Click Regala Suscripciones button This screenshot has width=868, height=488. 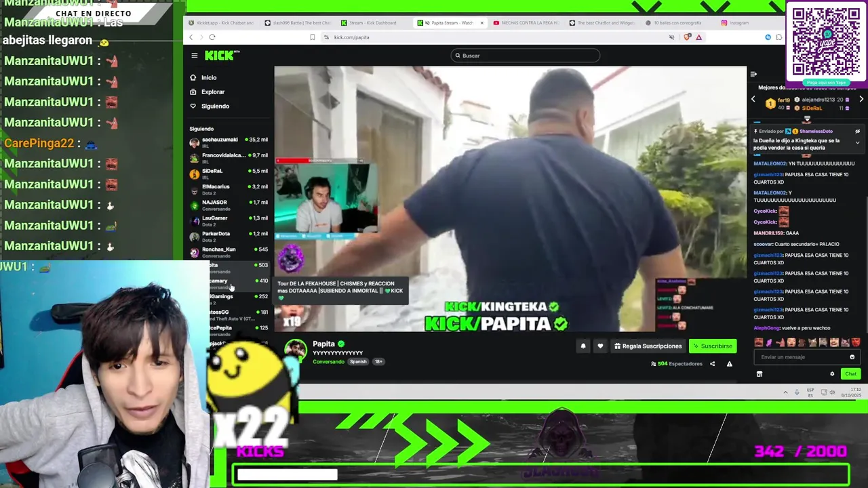[648, 346]
